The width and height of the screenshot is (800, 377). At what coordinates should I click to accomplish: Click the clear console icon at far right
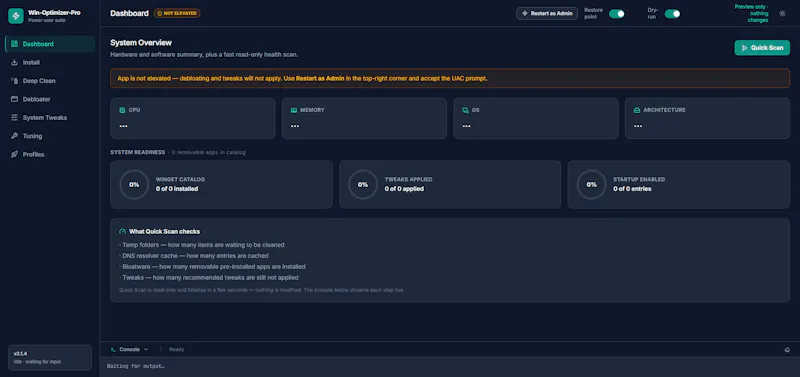coord(787,349)
